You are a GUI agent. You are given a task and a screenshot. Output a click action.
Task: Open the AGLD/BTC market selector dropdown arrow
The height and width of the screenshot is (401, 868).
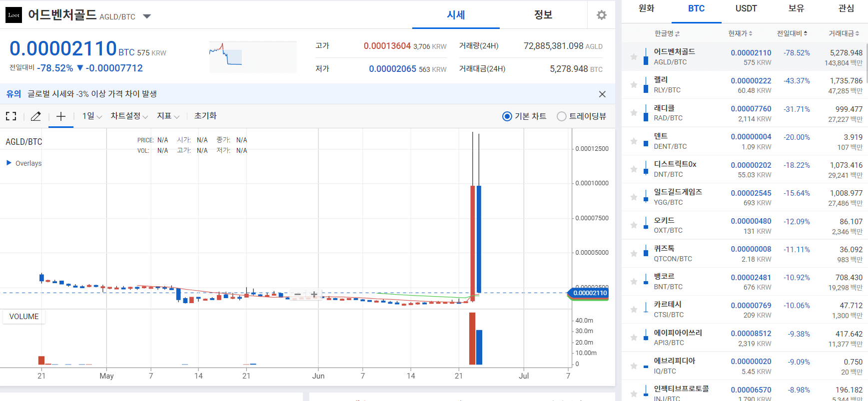click(147, 16)
